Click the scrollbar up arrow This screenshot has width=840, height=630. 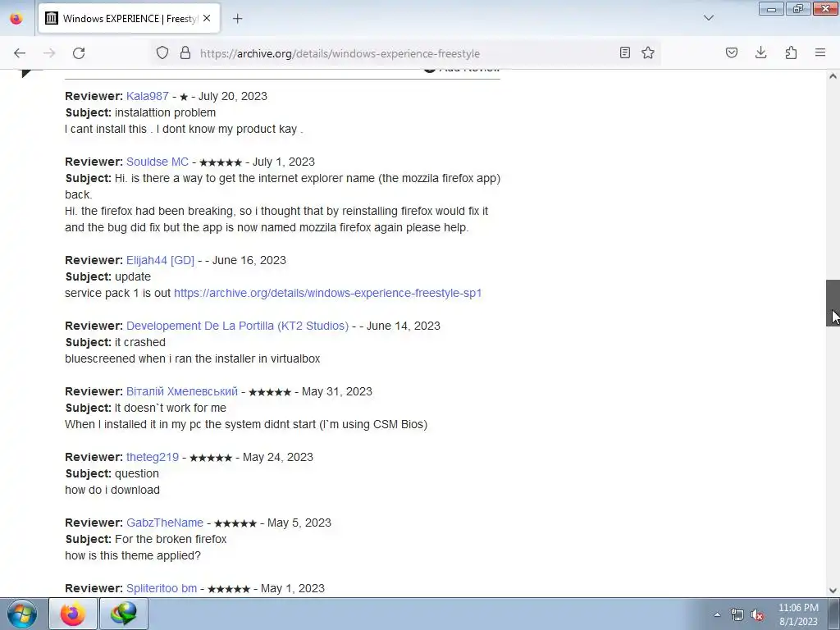[x=833, y=76]
